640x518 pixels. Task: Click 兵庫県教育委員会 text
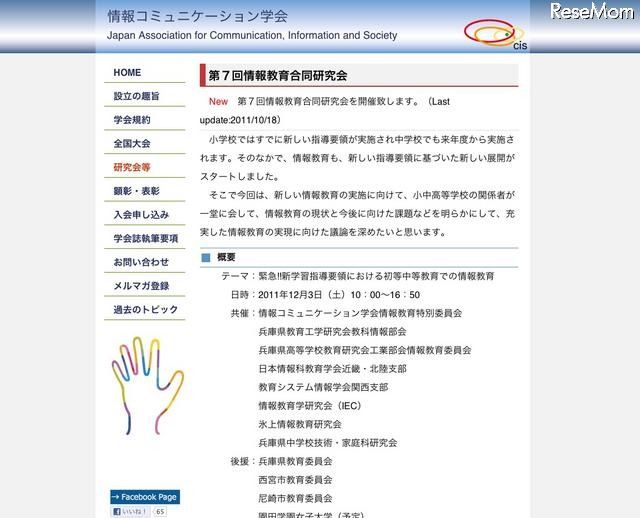pos(296,462)
